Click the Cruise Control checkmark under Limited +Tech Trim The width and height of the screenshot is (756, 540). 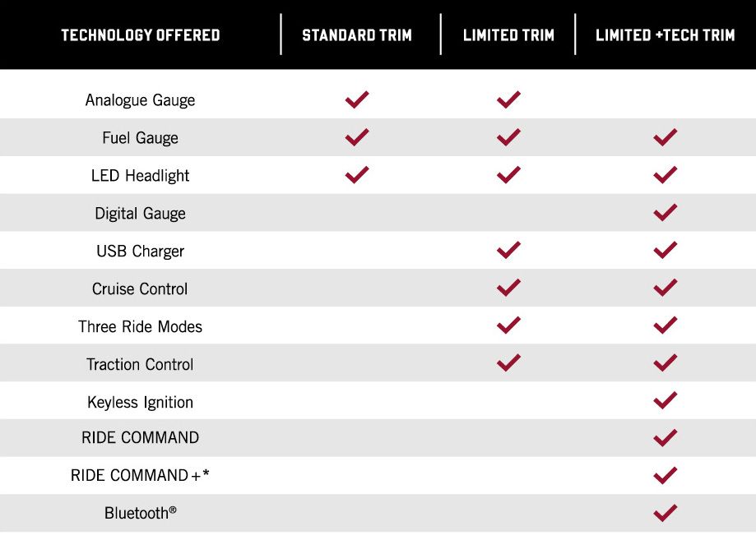click(666, 288)
